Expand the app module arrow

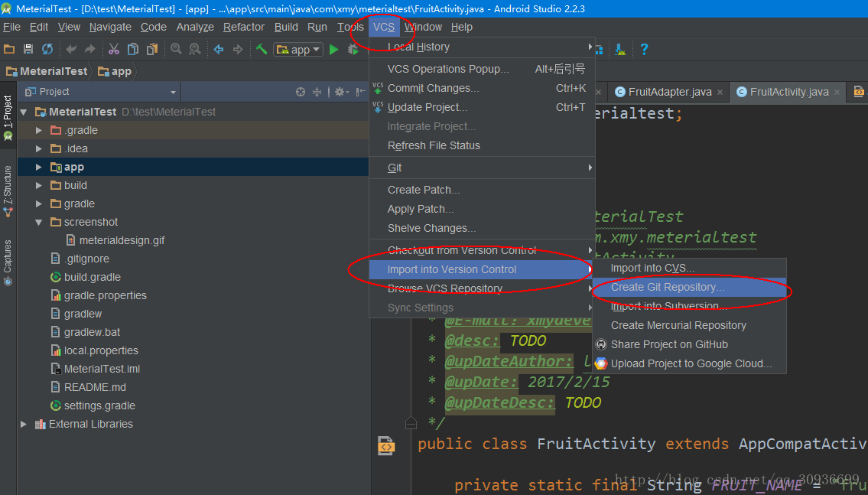coord(39,167)
